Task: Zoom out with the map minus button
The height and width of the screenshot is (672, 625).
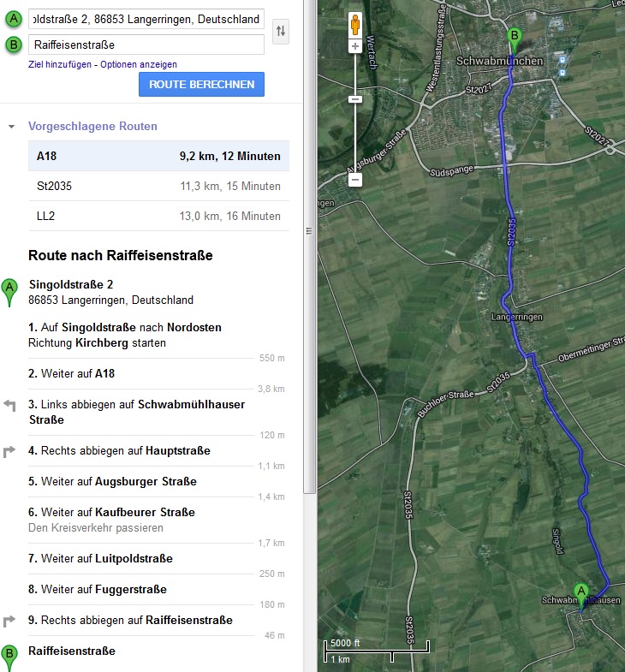Action: pos(355,180)
